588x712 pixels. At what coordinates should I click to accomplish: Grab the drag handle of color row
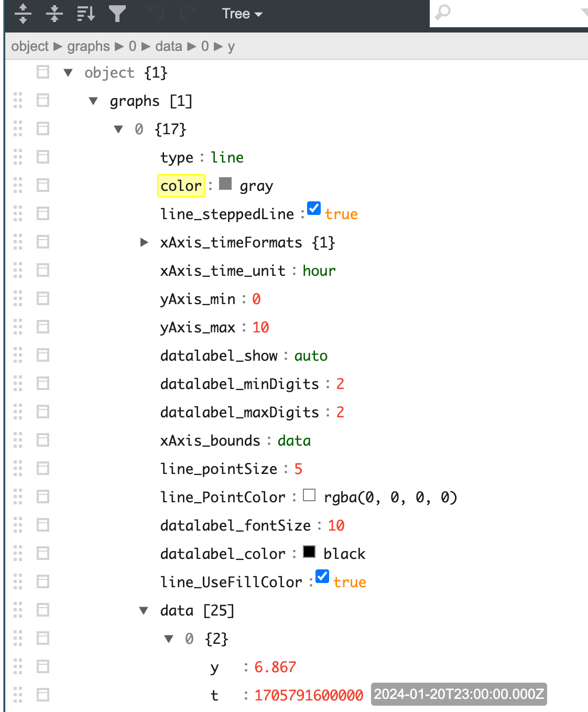point(18,185)
